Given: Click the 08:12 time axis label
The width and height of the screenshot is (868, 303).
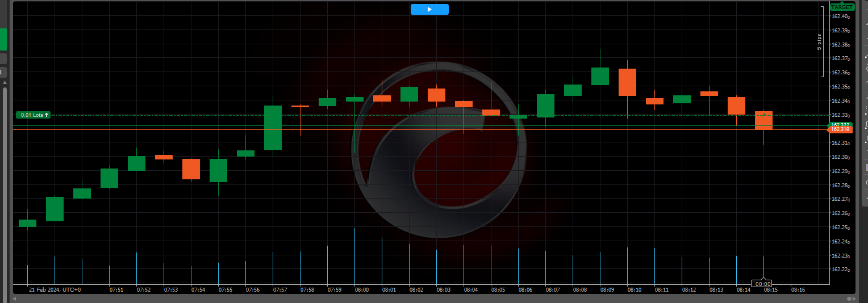Looking at the screenshot, I should 689,289.
